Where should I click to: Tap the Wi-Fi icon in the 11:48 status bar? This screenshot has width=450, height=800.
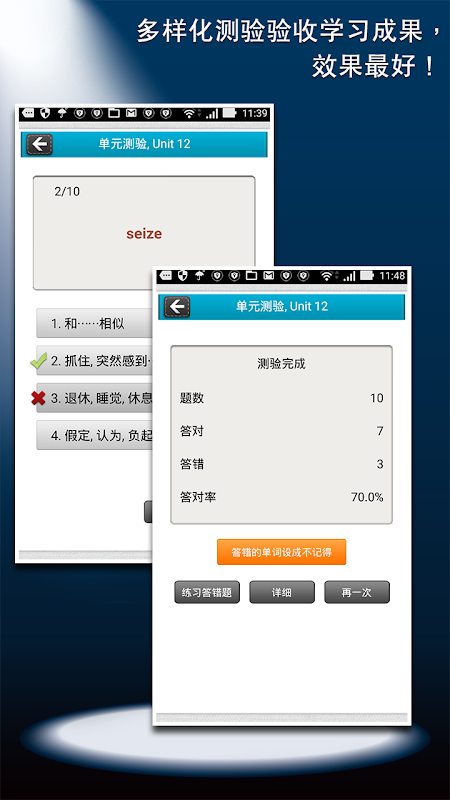tap(328, 276)
